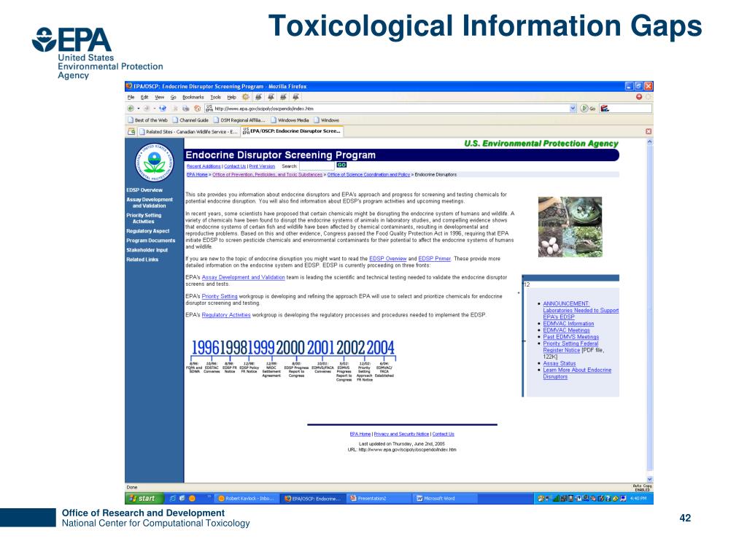
Task: Open Regulatory Aspect in left sidebar
Action: tap(147, 231)
